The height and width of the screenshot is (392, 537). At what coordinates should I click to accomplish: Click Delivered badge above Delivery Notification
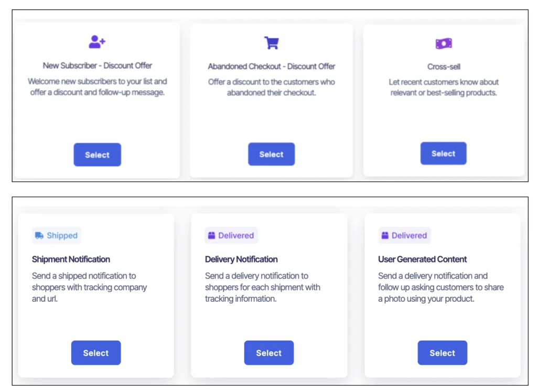(x=231, y=235)
